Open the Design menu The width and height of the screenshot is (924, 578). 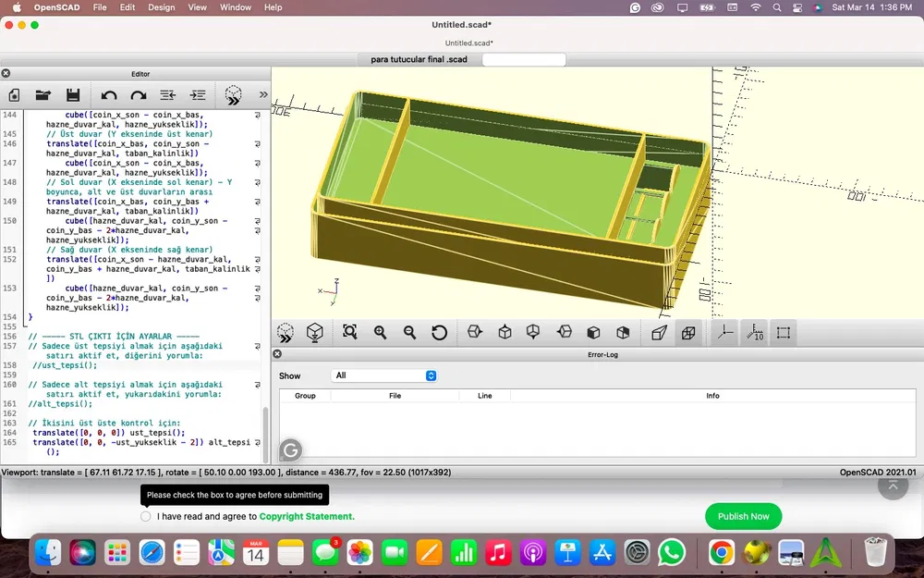coord(161,7)
